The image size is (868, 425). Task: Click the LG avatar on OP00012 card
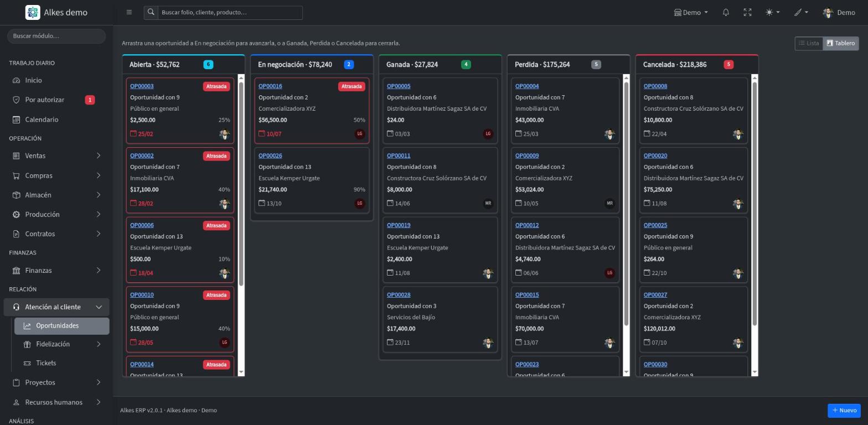coord(610,273)
